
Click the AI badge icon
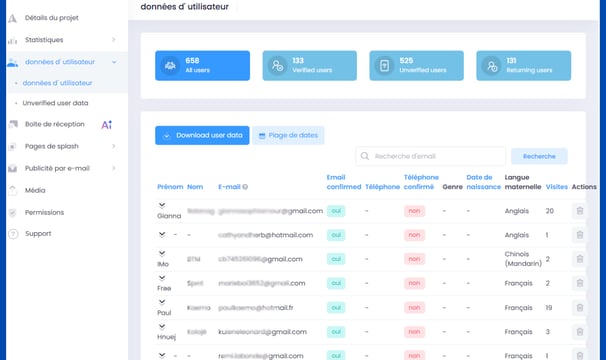107,125
